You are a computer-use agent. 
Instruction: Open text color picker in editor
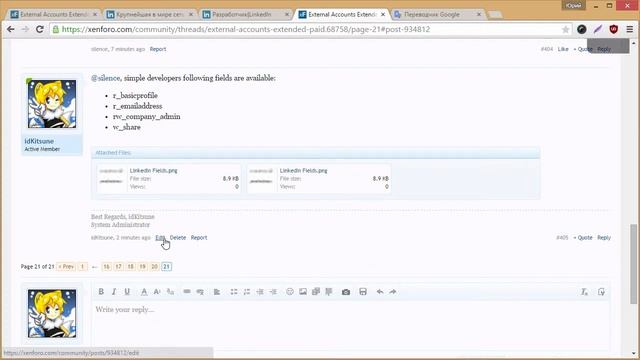coord(144,291)
